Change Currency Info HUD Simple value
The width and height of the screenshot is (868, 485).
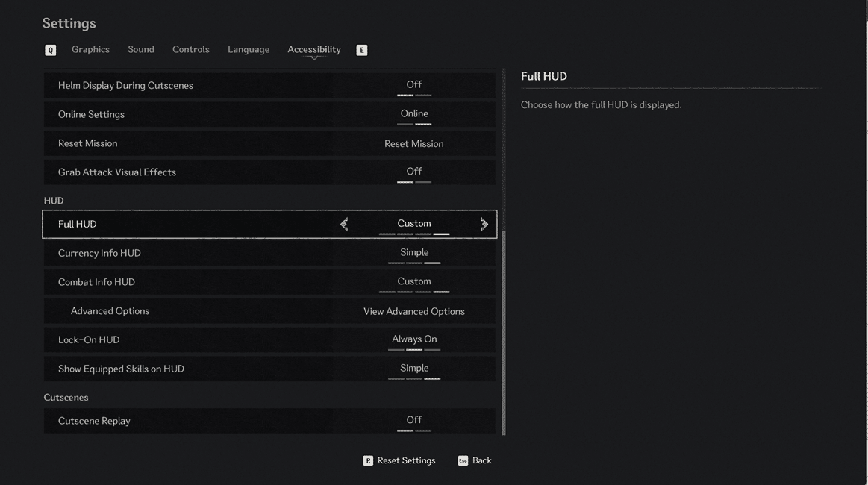pyautogui.click(x=414, y=252)
